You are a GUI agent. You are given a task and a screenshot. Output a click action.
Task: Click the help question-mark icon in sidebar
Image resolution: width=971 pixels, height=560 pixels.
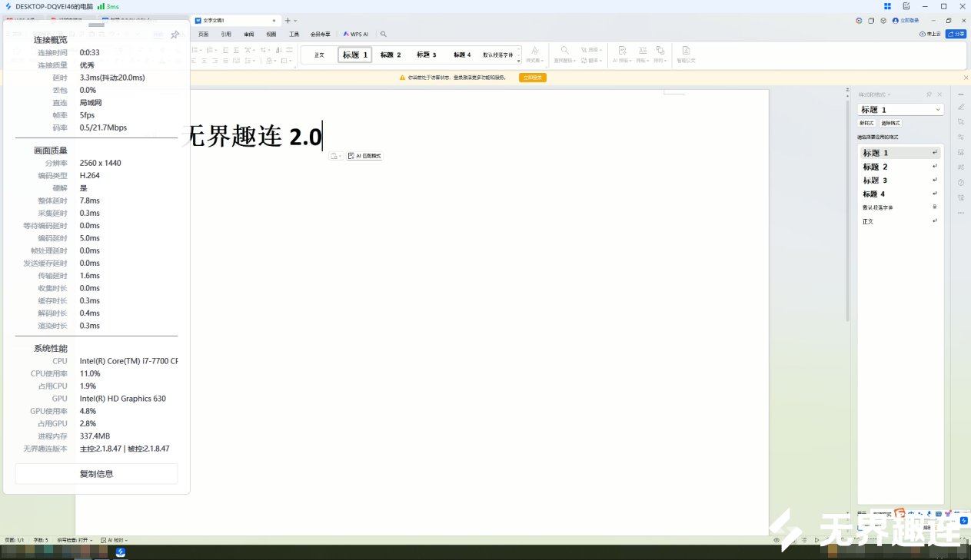(961, 182)
